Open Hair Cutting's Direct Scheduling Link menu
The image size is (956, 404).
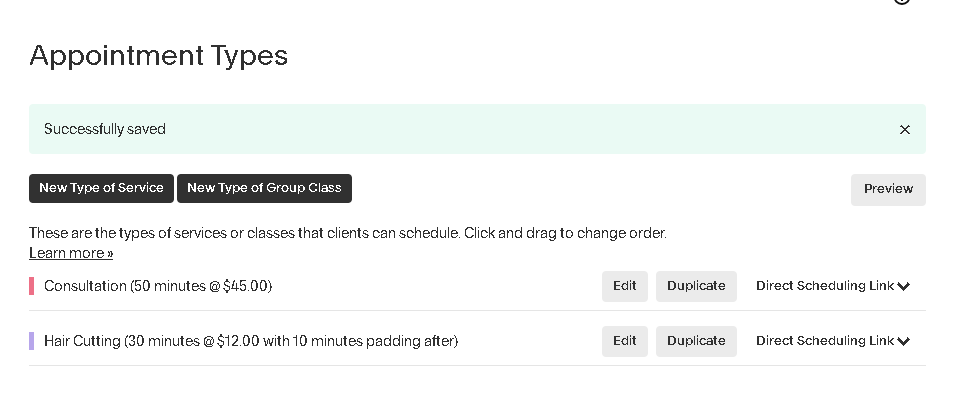pos(825,341)
